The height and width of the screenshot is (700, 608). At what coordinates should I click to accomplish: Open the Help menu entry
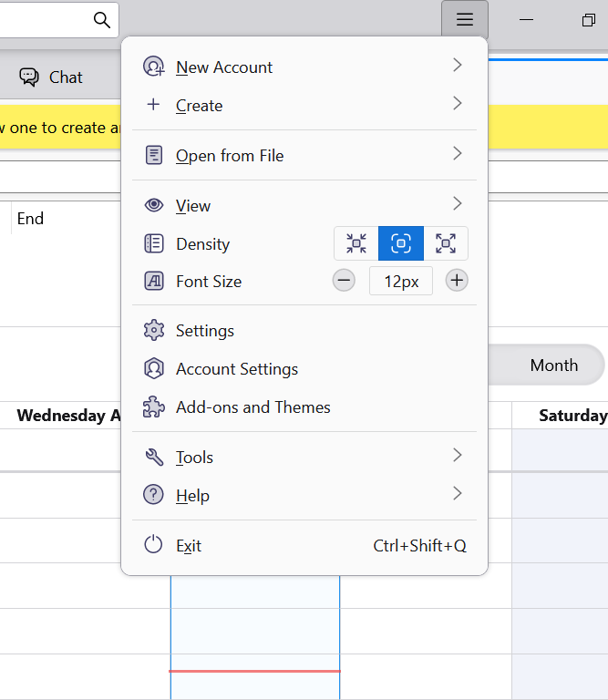(x=192, y=496)
